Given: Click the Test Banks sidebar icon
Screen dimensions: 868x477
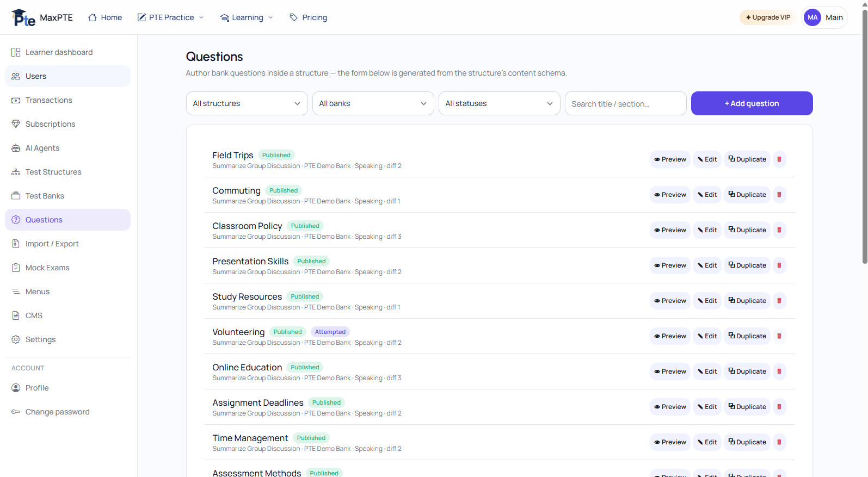Looking at the screenshot, I should pyautogui.click(x=16, y=196).
